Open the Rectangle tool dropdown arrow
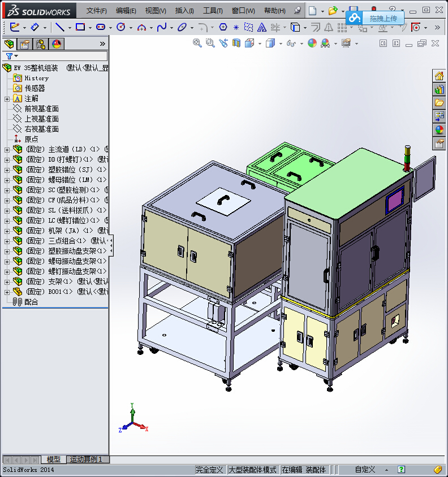448x477 pixels. (x=90, y=28)
